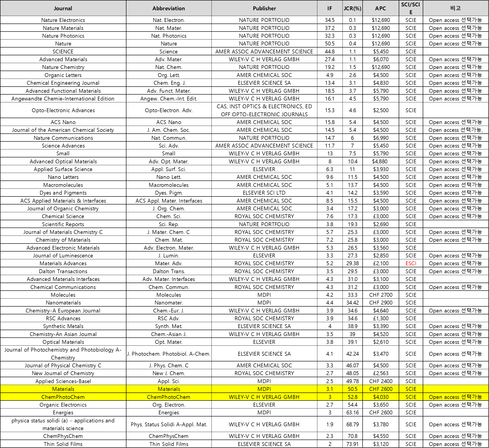Click the 'Chem. Mat.' abbreviation cell
489x448 pixels.
pyautogui.click(x=168, y=240)
